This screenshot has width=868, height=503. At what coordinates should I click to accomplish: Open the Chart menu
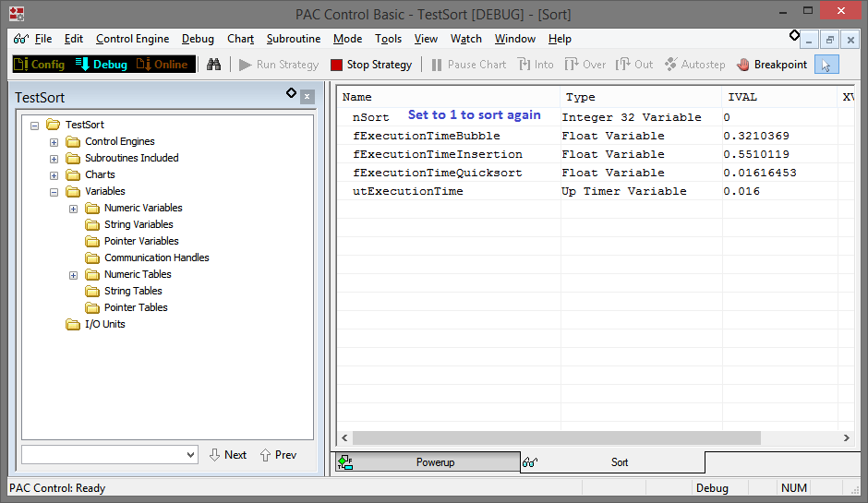point(240,39)
